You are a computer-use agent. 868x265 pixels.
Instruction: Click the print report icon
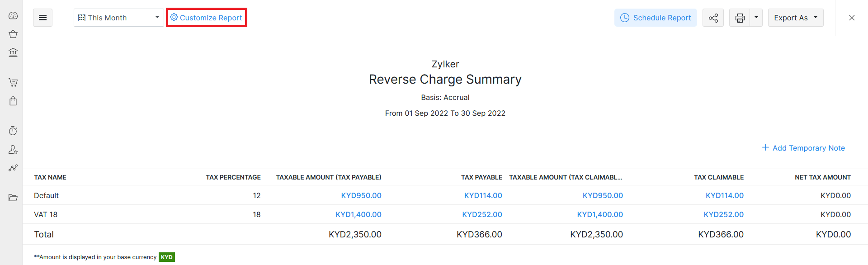[x=740, y=18]
